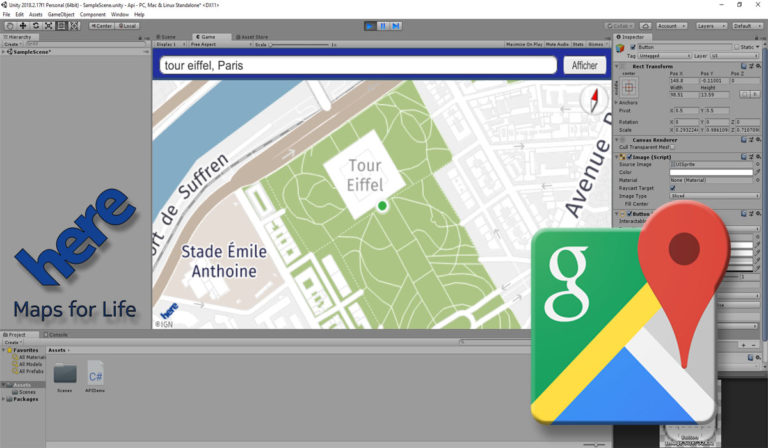
Task: Switch to the Console tab
Action: tap(56, 335)
